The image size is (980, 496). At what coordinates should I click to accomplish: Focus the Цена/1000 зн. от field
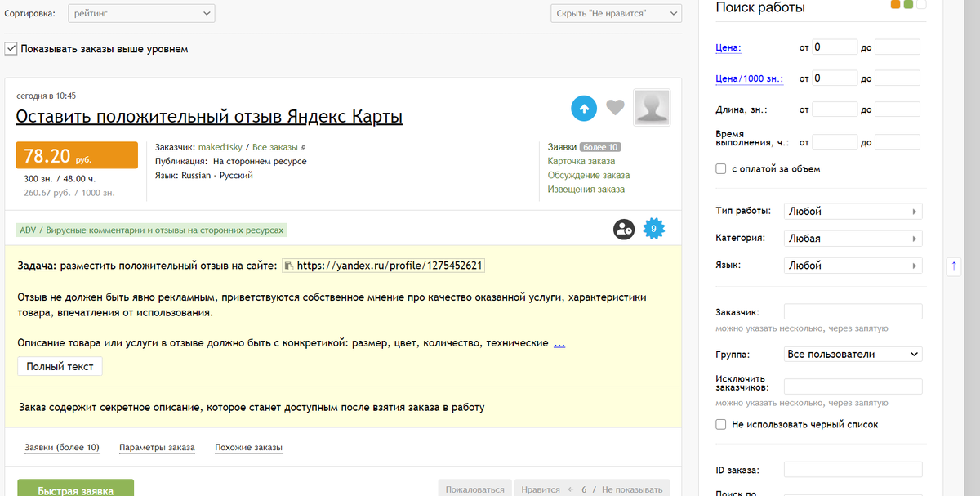[x=835, y=78]
